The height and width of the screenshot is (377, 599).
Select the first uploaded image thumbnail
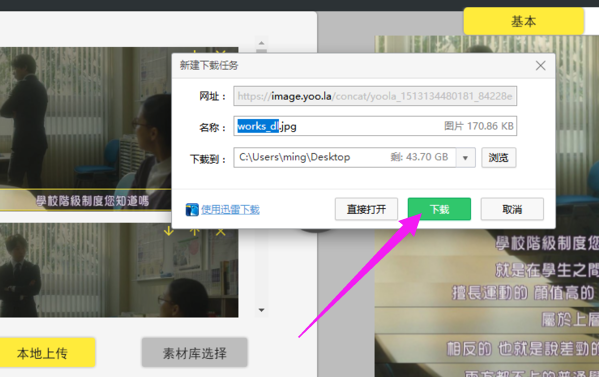click(86, 129)
